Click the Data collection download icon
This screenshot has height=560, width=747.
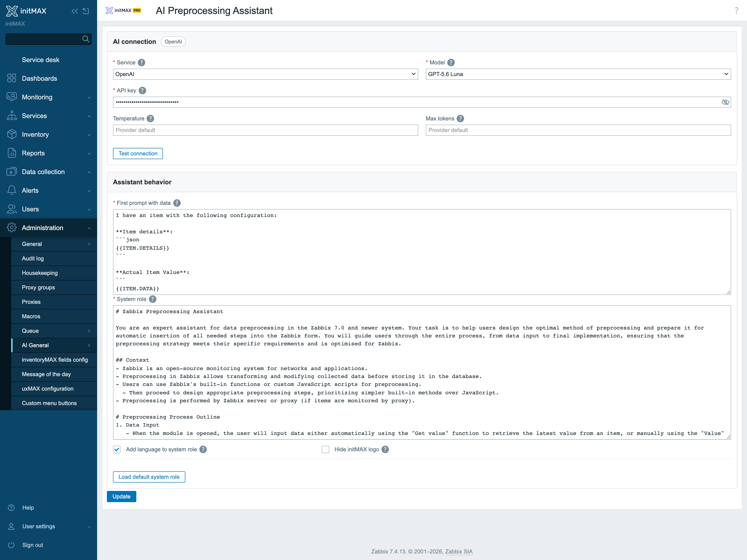pos(11,172)
